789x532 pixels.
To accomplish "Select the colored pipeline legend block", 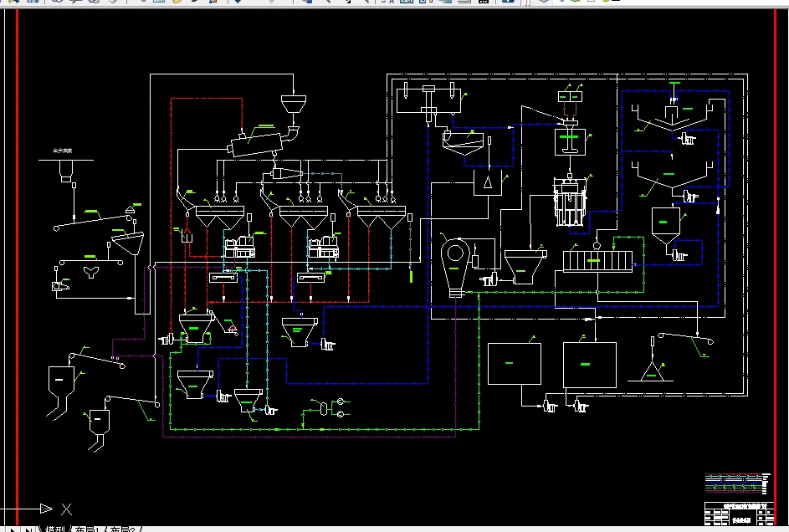I will click(x=738, y=483).
